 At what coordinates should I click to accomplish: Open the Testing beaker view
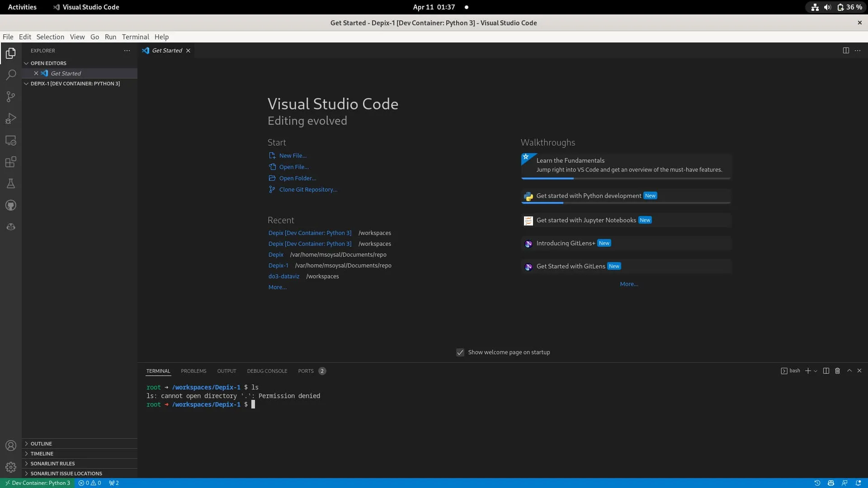click(x=11, y=183)
